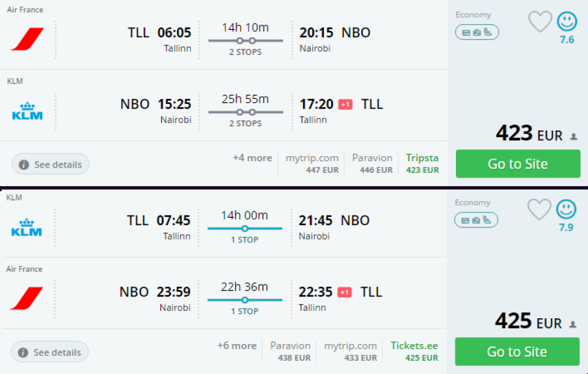The height and width of the screenshot is (374, 588).
Task: Click the 7.9 rating smiley face
Action: 566,210
